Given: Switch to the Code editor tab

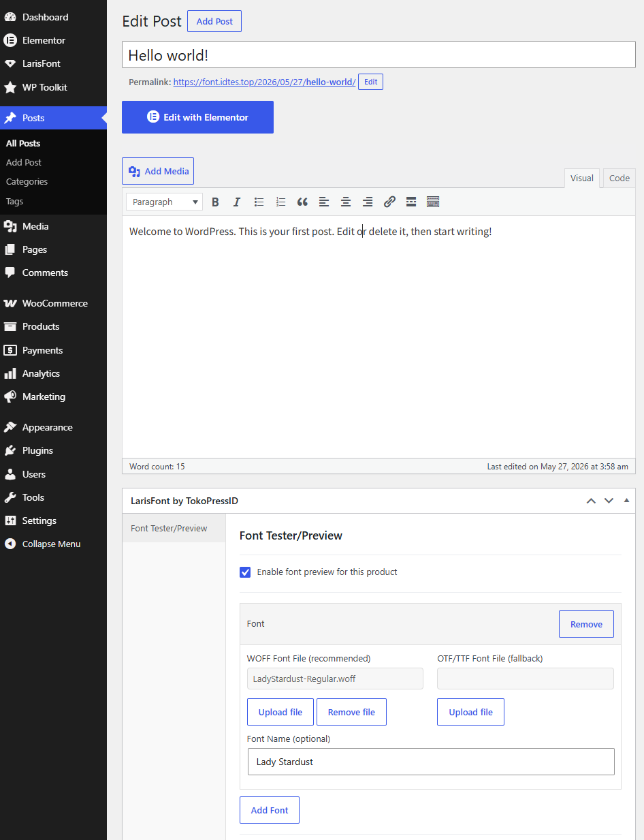Looking at the screenshot, I should tap(619, 178).
